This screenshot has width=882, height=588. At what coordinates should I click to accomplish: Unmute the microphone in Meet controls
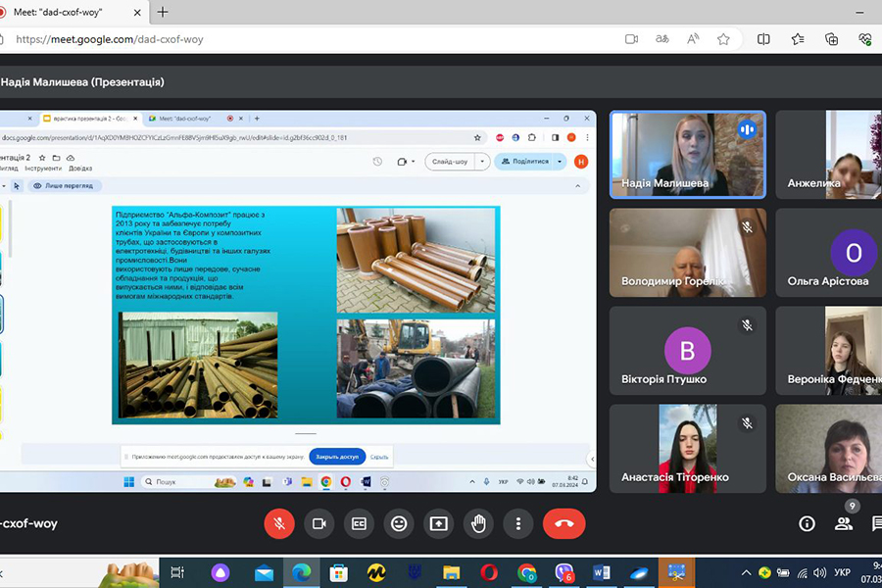tap(279, 523)
